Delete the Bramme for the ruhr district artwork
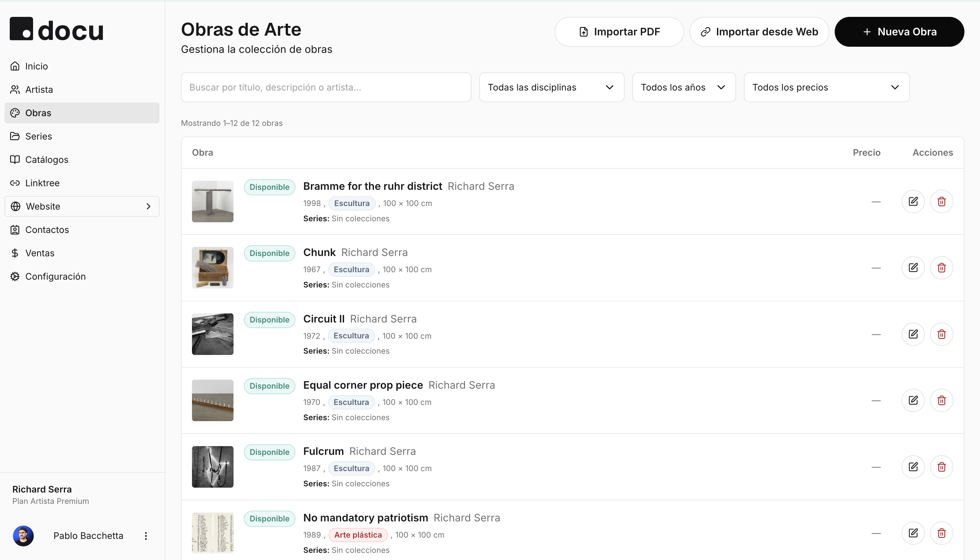 click(x=941, y=201)
